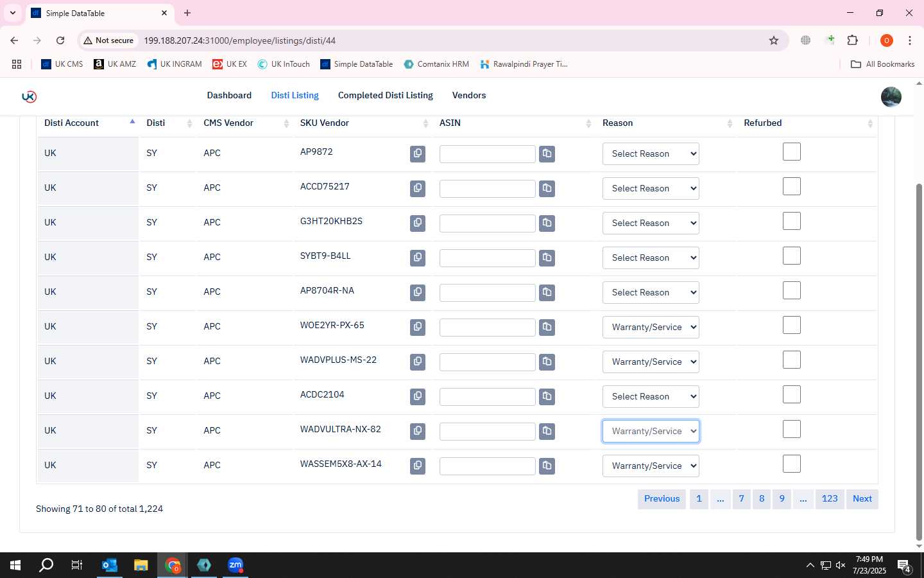Click ASIN input field for WADVULTRA-NX-82
Screen dimensions: 924x578
[x=487, y=431]
